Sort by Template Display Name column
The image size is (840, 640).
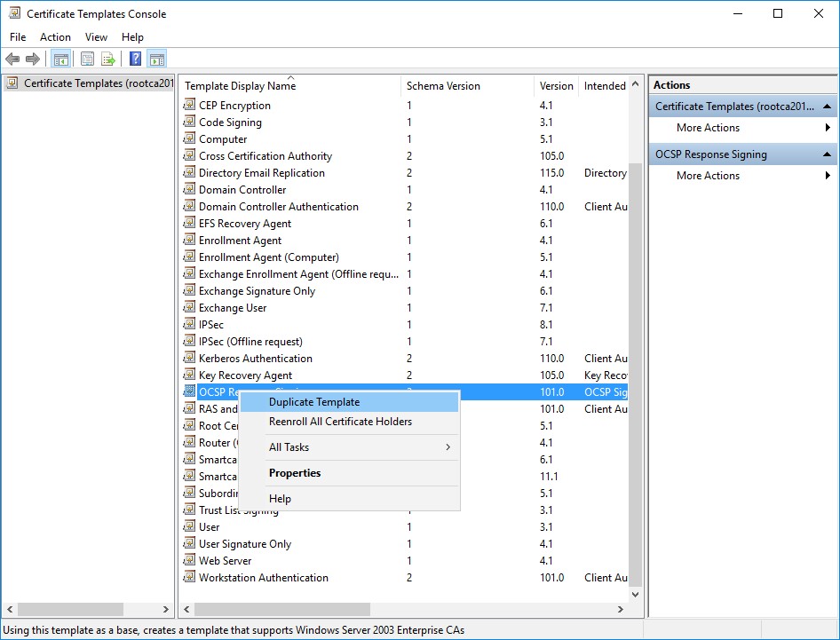pos(289,86)
